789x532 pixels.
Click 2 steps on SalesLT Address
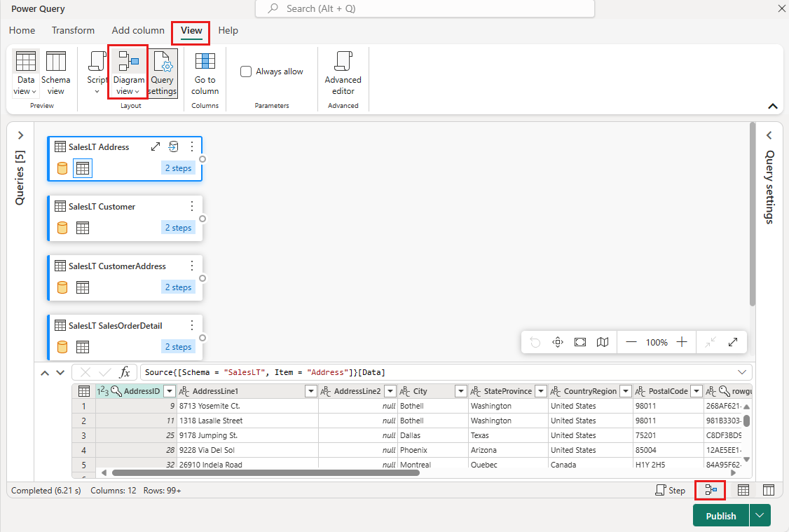pos(178,168)
